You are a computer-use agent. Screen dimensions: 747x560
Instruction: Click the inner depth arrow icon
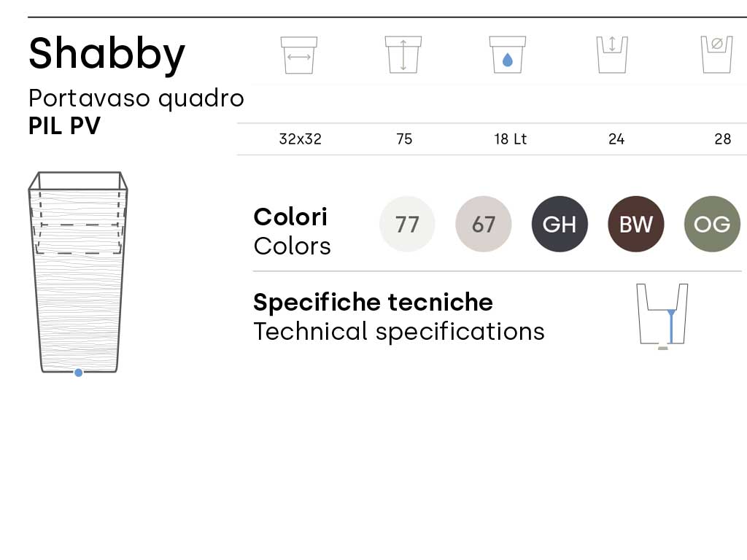pos(612,55)
